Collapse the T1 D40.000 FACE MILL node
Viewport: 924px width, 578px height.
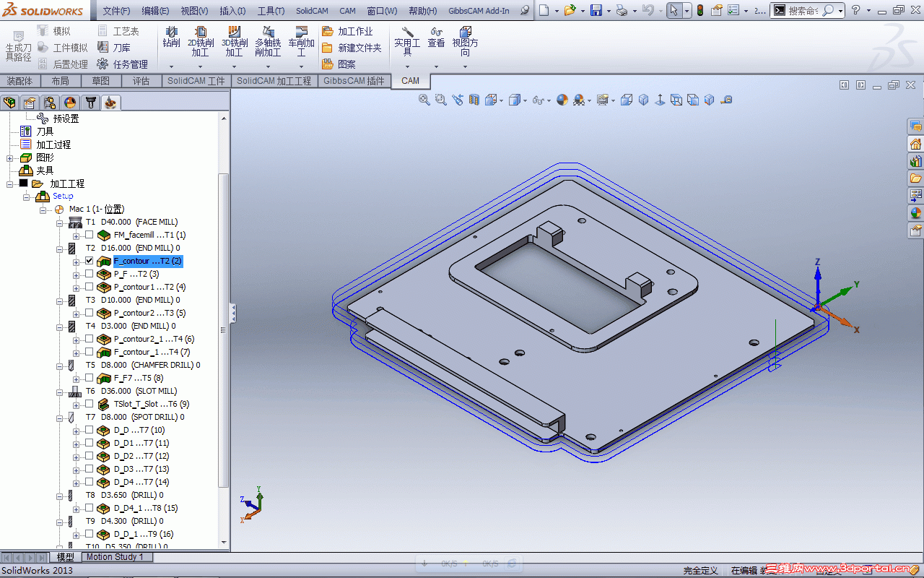(x=59, y=223)
